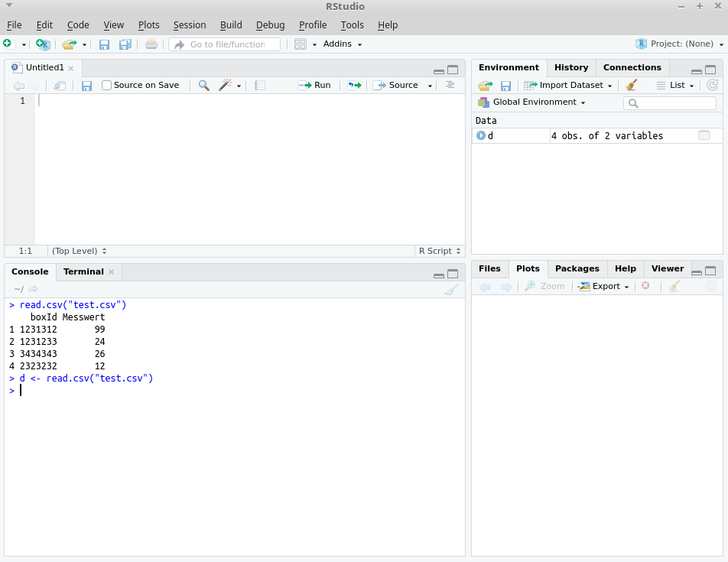Open the Profile menu

(313, 25)
